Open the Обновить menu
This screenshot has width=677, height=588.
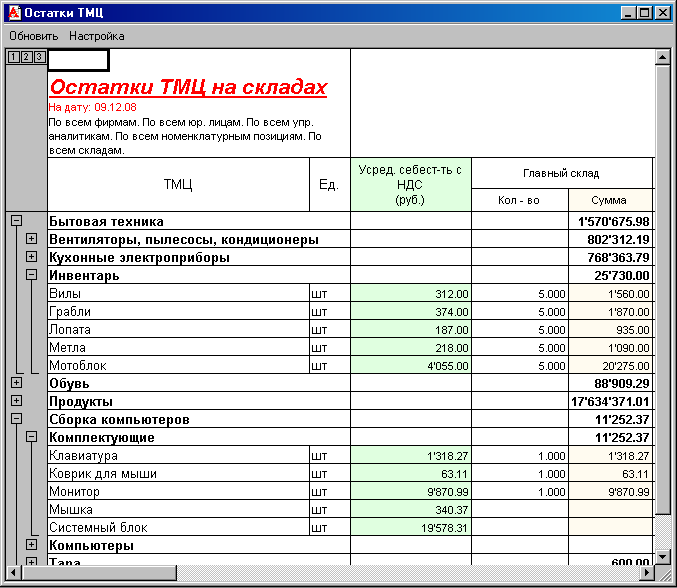coord(34,36)
